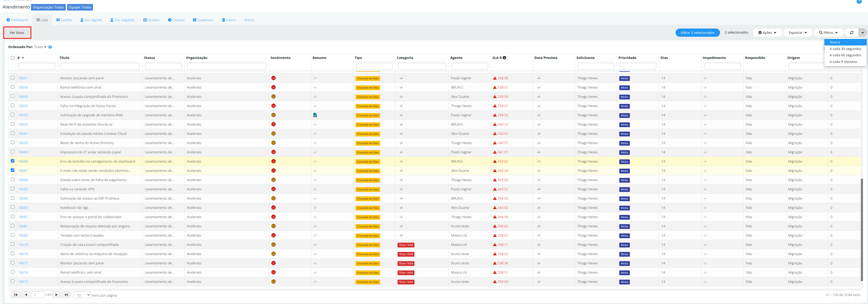
Task: Check the box for ticket 18697
Action: pyautogui.click(x=12, y=78)
